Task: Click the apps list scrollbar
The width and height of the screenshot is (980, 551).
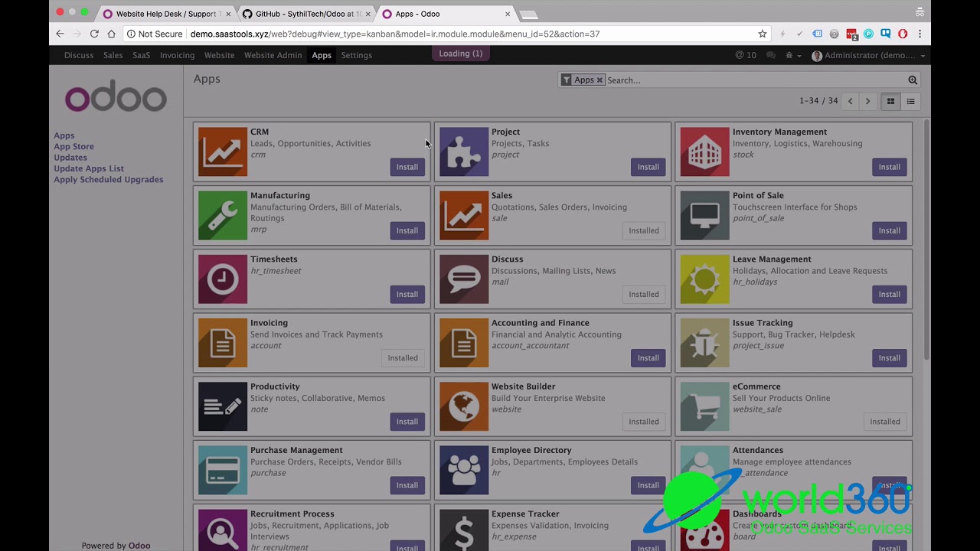Action: (926, 239)
